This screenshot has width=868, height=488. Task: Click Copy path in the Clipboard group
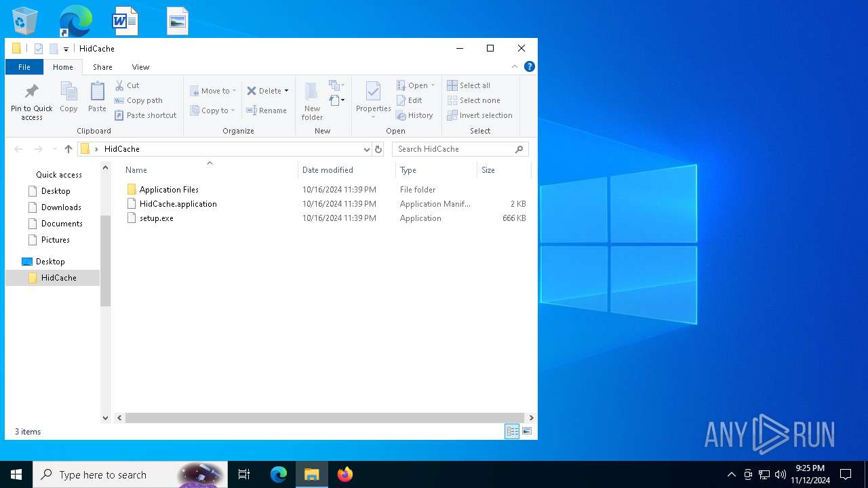click(x=138, y=100)
